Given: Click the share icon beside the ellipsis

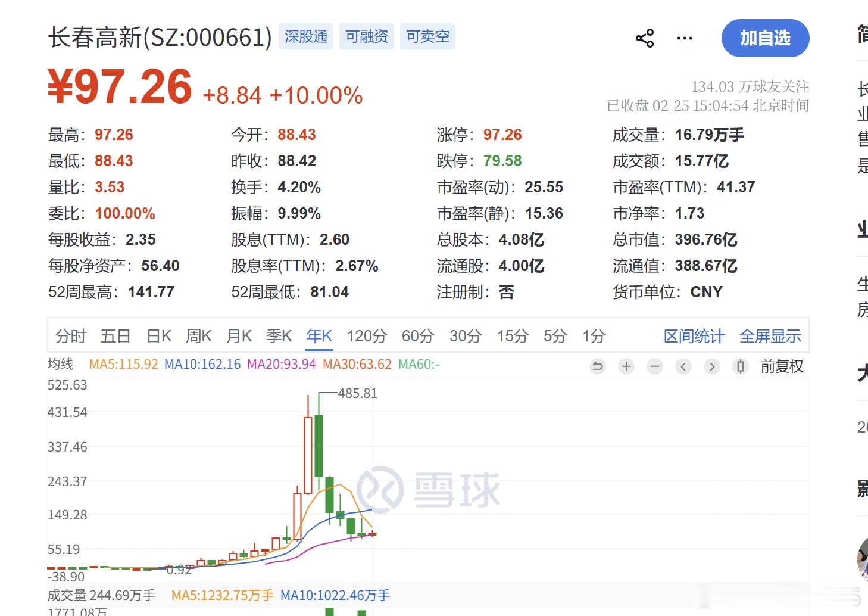Looking at the screenshot, I should click(645, 38).
